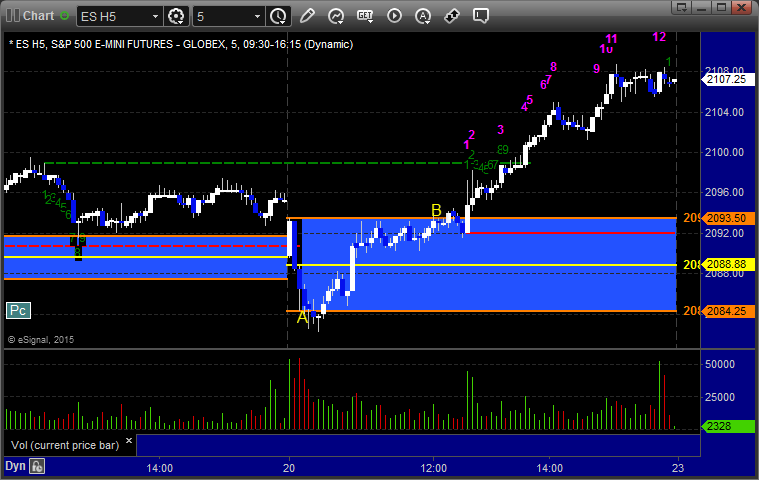Open the window options icon in title bar
759x480 pixels.
[x=682, y=8]
